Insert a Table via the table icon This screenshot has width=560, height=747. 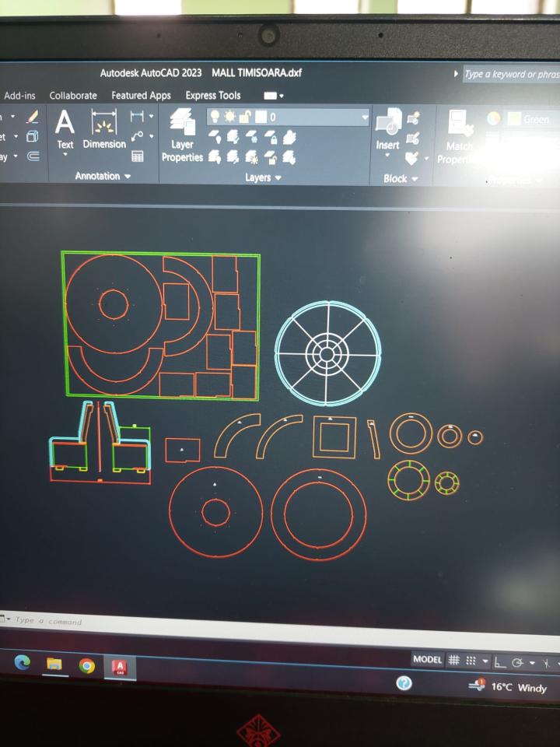click(137, 156)
